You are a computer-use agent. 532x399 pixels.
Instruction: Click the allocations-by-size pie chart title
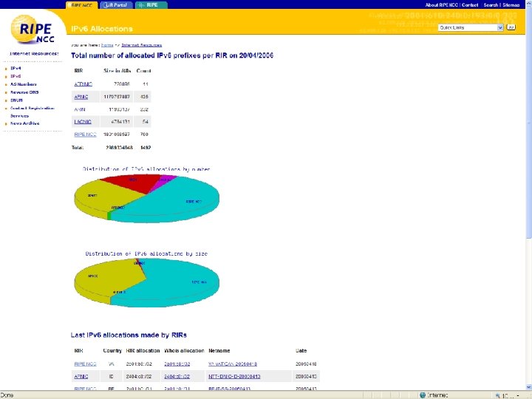[146, 253]
